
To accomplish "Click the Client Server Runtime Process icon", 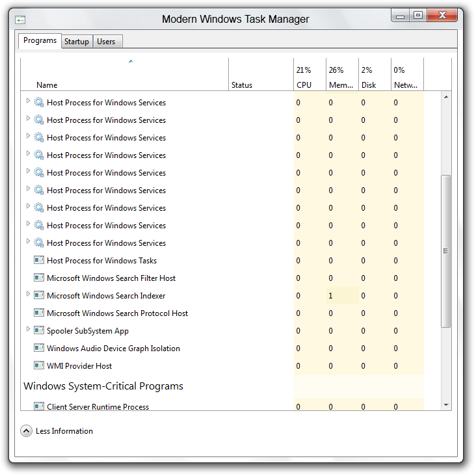I will coord(39,406).
